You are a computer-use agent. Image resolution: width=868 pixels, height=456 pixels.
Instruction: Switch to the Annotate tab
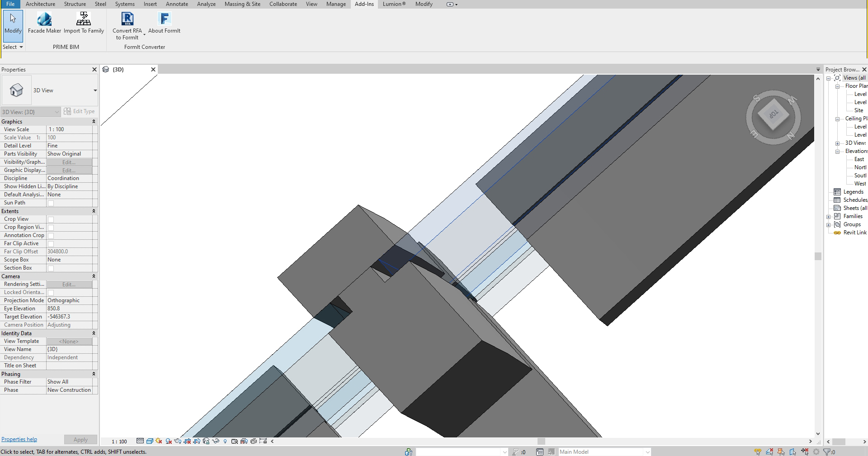point(177,4)
